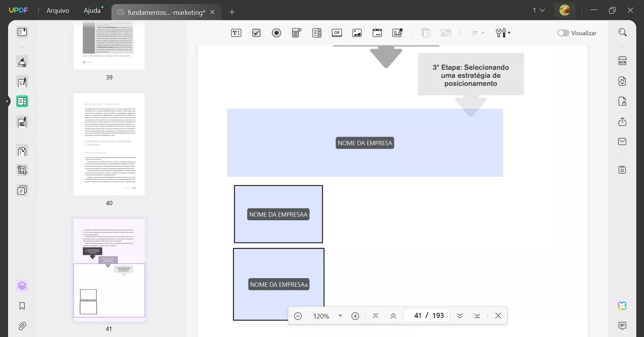Toggle the Visualizar preview switch

563,33
